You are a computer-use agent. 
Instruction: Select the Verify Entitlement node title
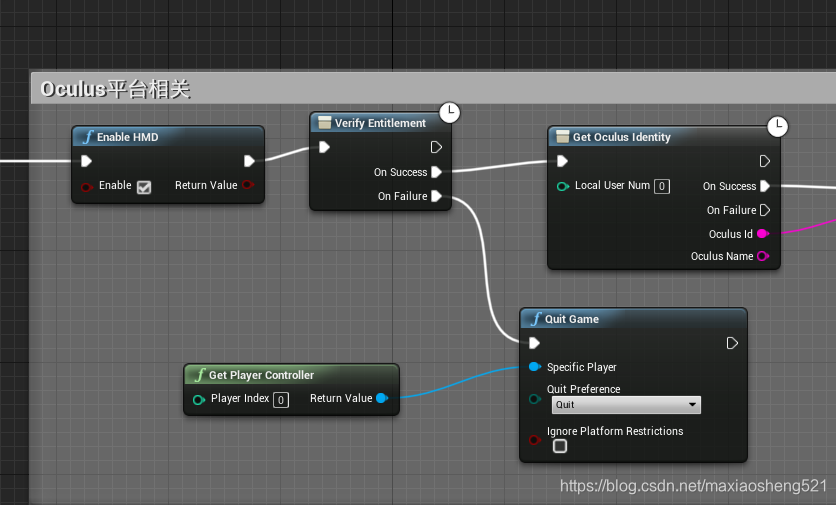[x=380, y=123]
